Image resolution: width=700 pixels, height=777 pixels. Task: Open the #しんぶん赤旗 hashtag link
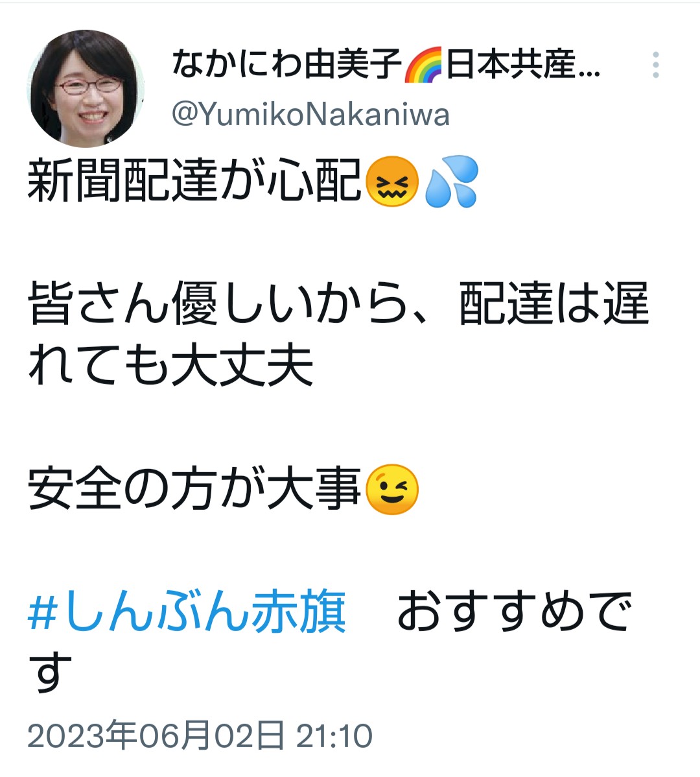[187, 612]
